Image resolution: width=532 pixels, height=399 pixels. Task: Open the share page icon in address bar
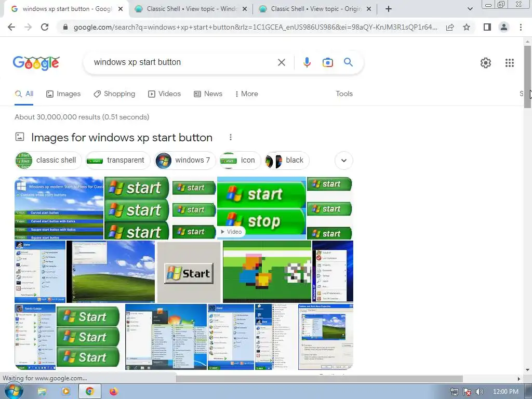click(x=450, y=27)
